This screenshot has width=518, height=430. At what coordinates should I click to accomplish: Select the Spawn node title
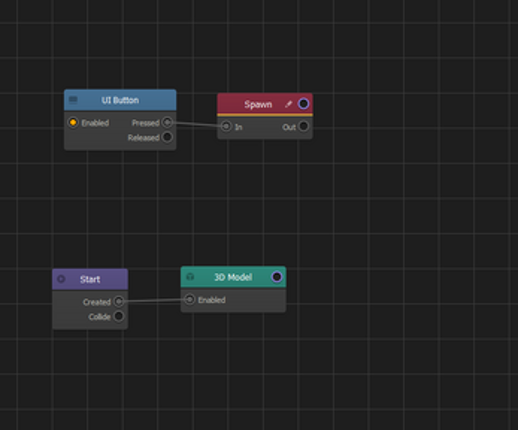(x=258, y=104)
